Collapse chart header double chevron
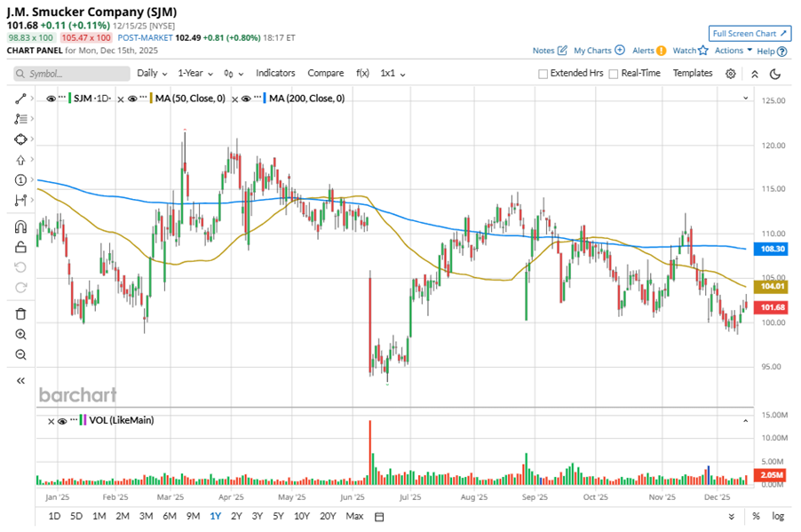 pos(755,74)
